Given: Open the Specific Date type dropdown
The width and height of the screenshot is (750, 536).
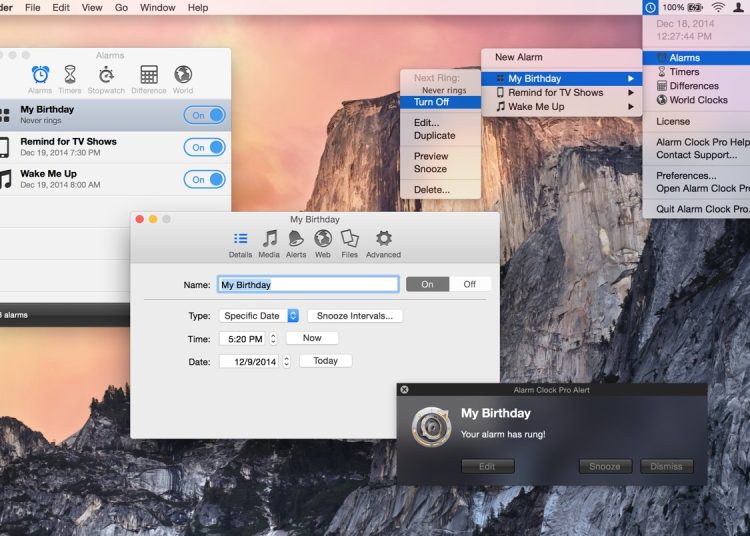Looking at the screenshot, I should (x=259, y=316).
